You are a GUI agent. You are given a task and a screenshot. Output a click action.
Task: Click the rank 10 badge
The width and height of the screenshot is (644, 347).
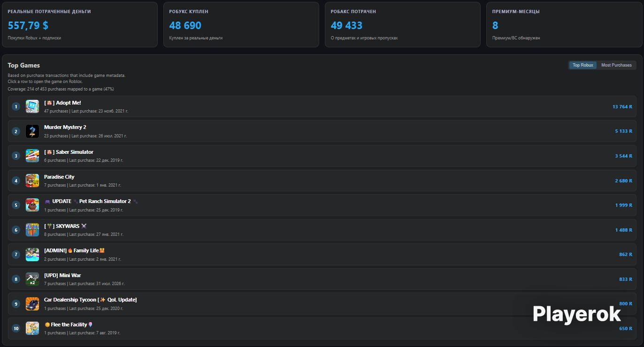tap(16, 328)
